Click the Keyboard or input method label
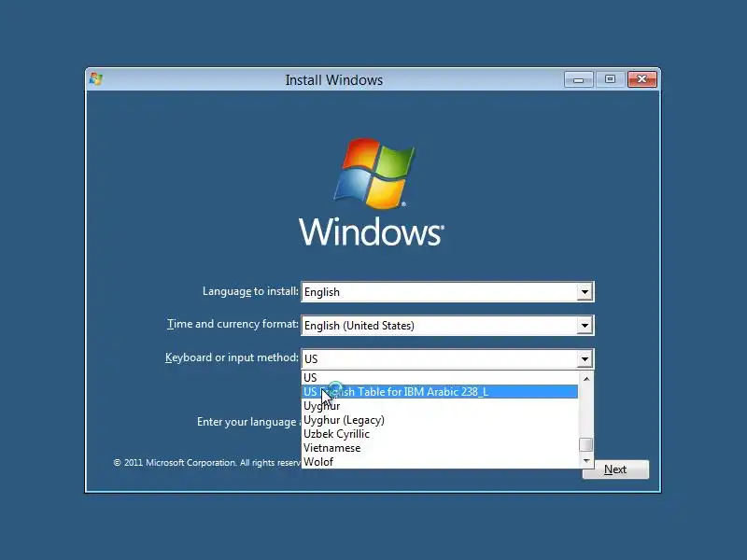747x560 pixels. pyautogui.click(x=232, y=357)
